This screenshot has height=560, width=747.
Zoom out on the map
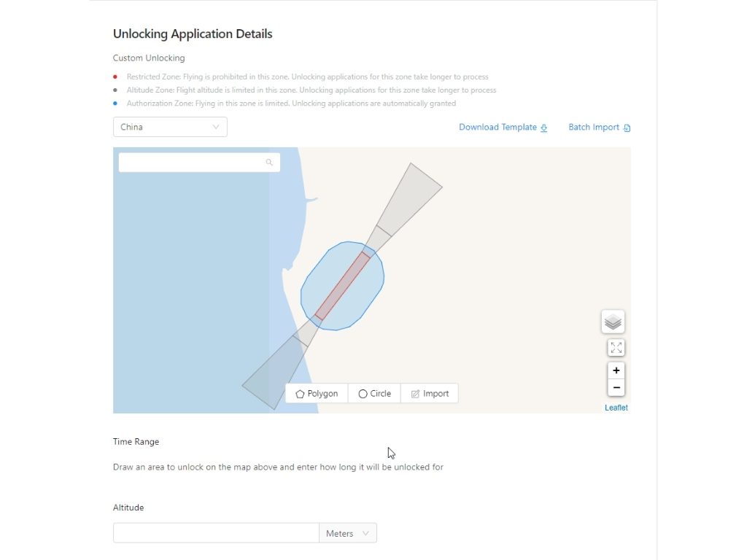[616, 387]
